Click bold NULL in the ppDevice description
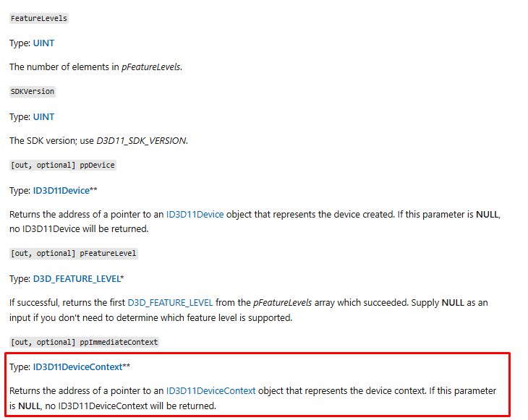 487,215
